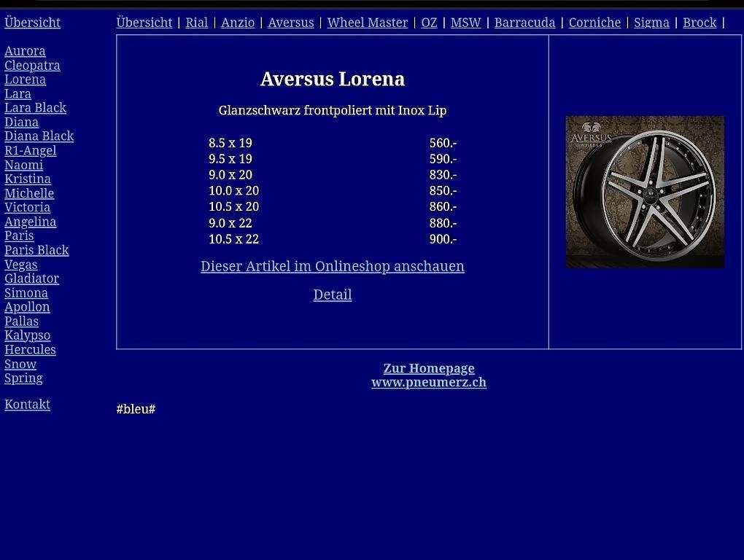The image size is (744, 560).
Task: Click the price '590.-'
Action: pyautogui.click(x=443, y=159)
